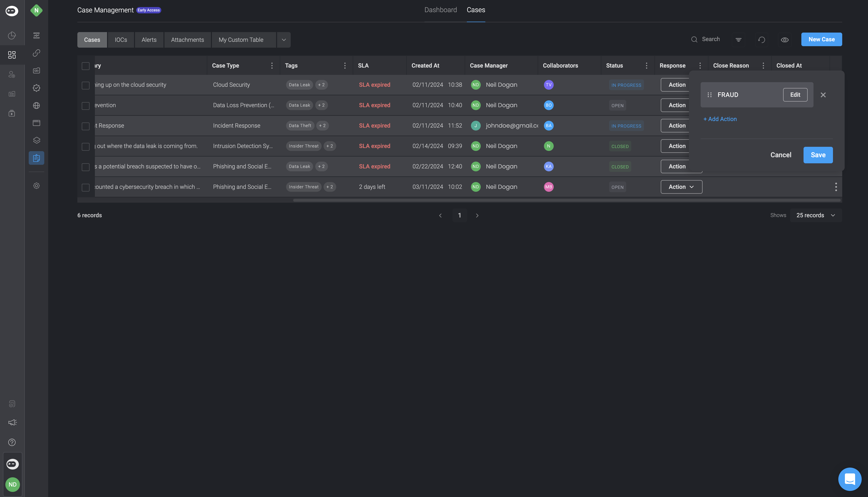Click the eye visibility icon in the toolbar
The image size is (868, 497).
click(785, 40)
